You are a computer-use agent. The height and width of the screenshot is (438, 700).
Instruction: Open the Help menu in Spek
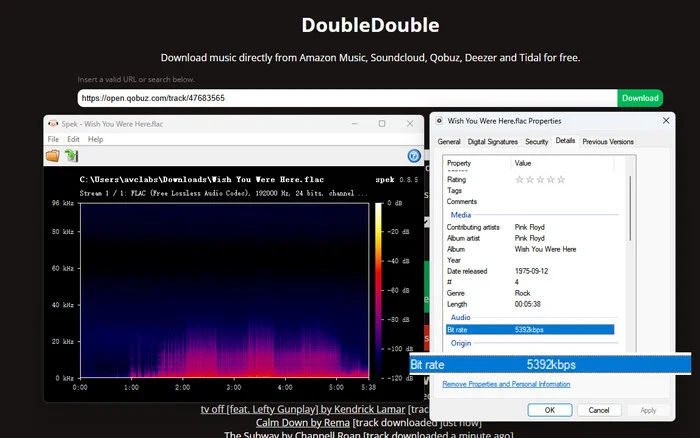(96, 139)
